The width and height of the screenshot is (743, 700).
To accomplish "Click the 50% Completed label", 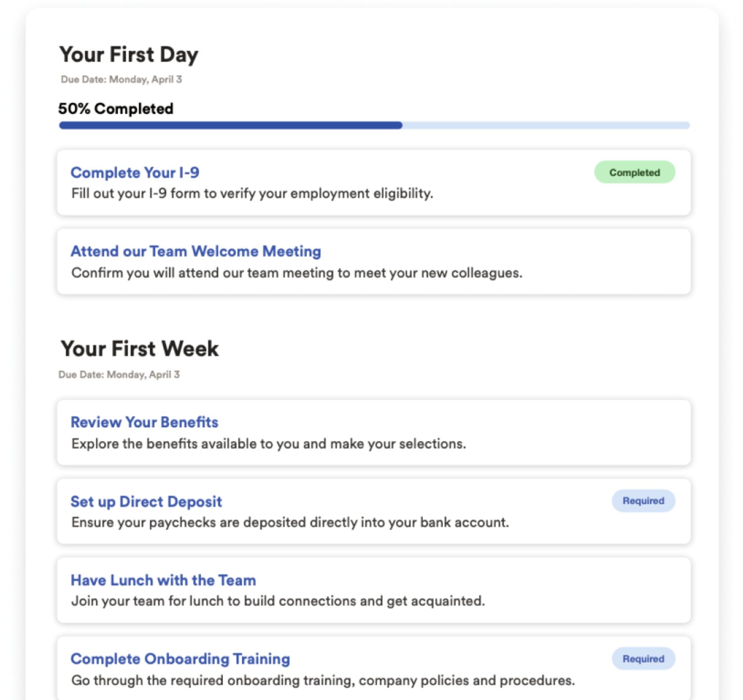I will 116,109.
